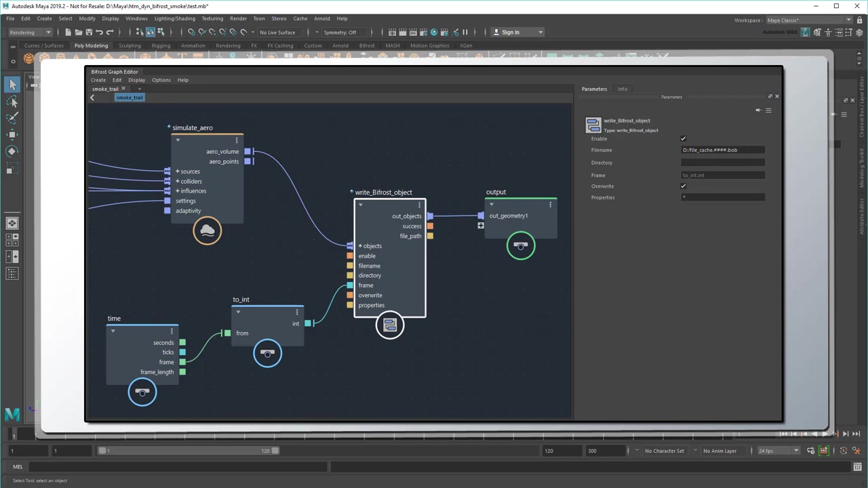Click the Pause icon in the render toolbar
This screenshot has width=868, height=488.
click(x=465, y=32)
